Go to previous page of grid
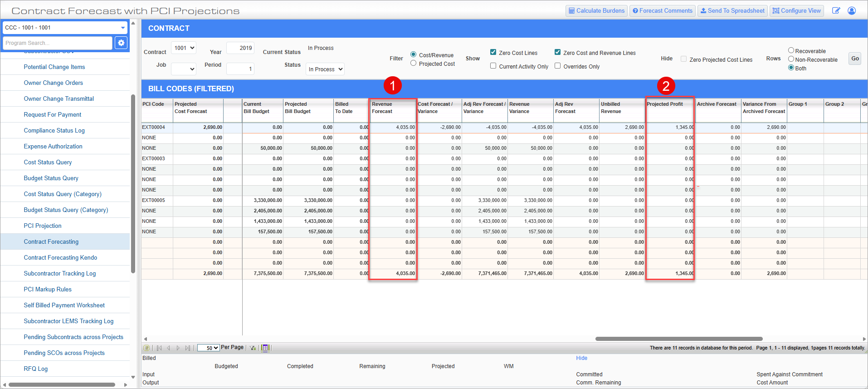This screenshot has height=389, width=868. [x=168, y=348]
